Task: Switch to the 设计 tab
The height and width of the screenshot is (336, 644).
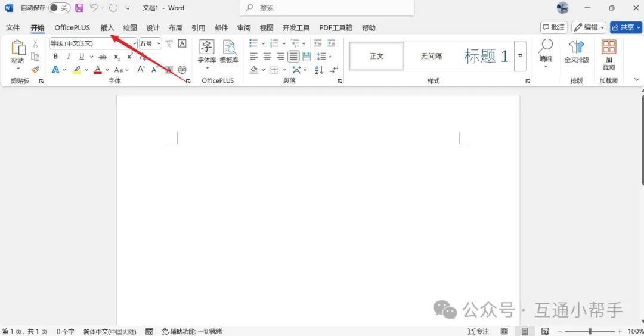Action: tap(153, 27)
